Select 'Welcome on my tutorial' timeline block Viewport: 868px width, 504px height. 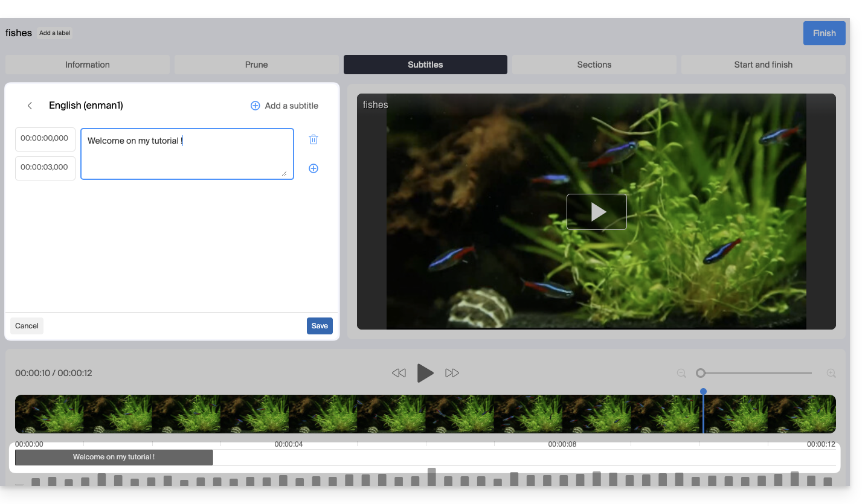pos(114,458)
